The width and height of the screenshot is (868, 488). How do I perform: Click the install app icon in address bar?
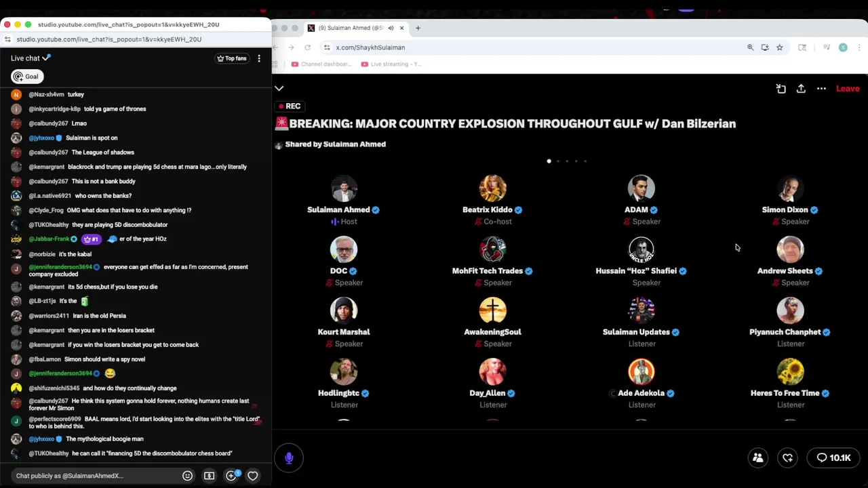click(x=765, y=47)
